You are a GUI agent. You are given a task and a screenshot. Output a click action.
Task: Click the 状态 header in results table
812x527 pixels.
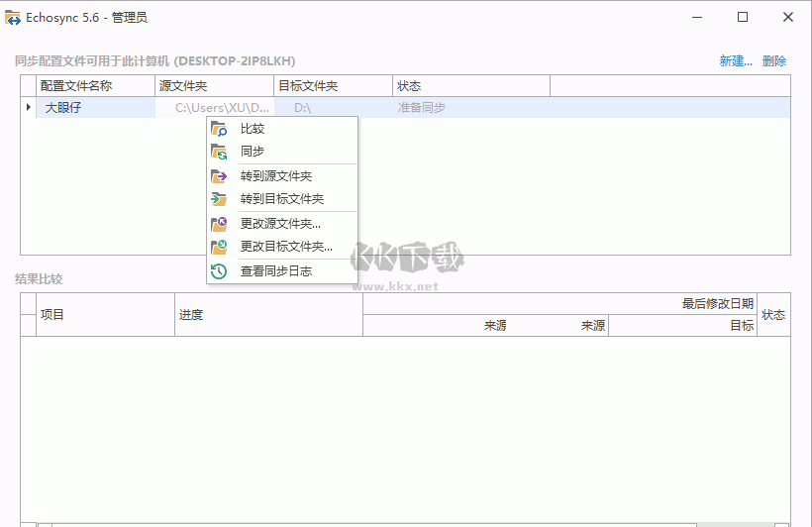[x=773, y=315]
